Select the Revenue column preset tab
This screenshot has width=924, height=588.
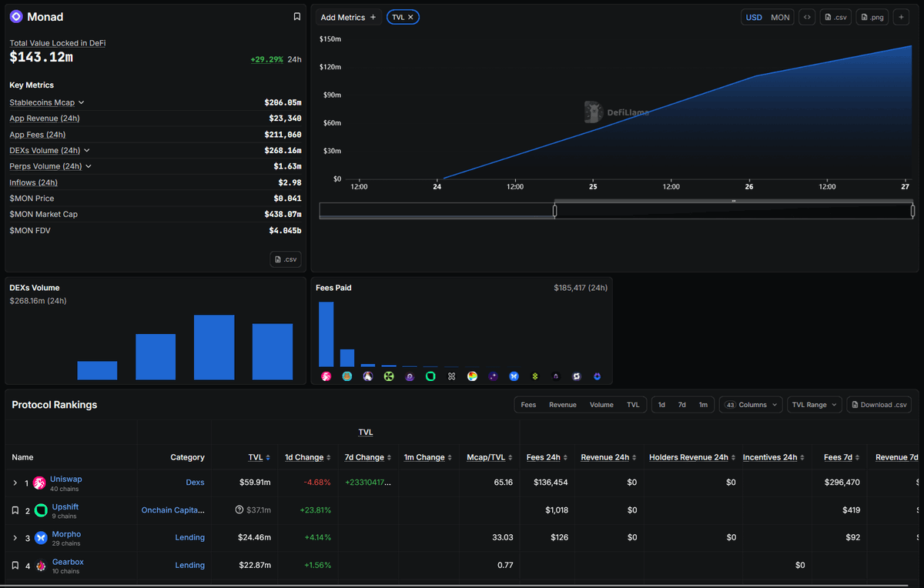pos(563,405)
